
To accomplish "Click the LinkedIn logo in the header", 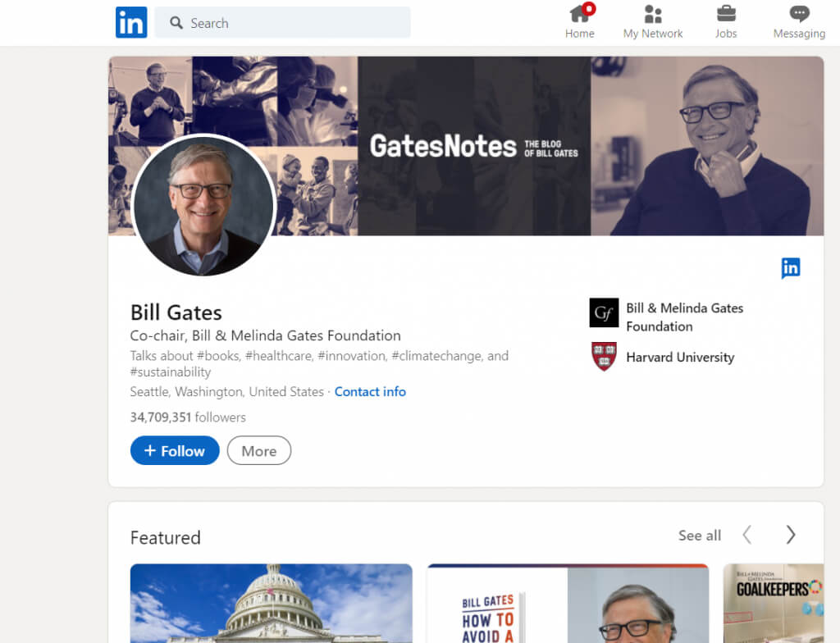I will point(131,22).
